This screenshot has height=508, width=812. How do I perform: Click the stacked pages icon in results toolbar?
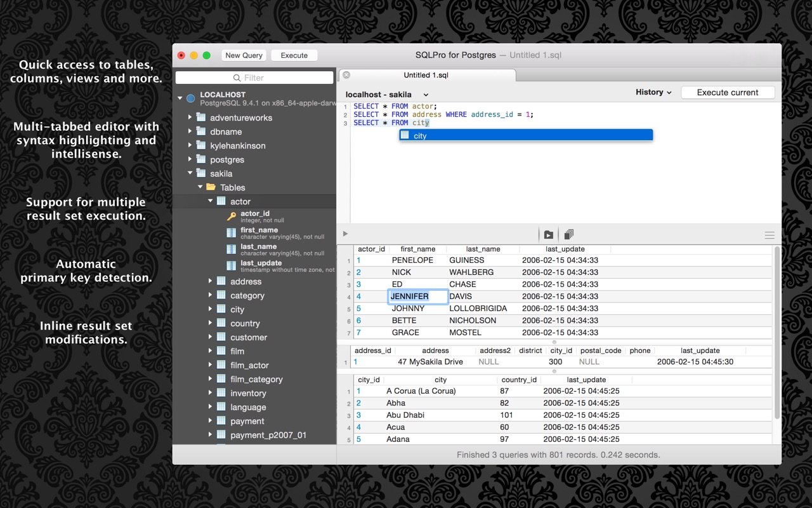569,234
